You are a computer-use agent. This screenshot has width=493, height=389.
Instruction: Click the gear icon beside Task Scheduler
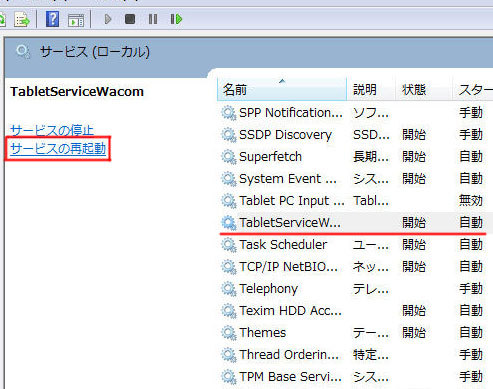(229, 245)
